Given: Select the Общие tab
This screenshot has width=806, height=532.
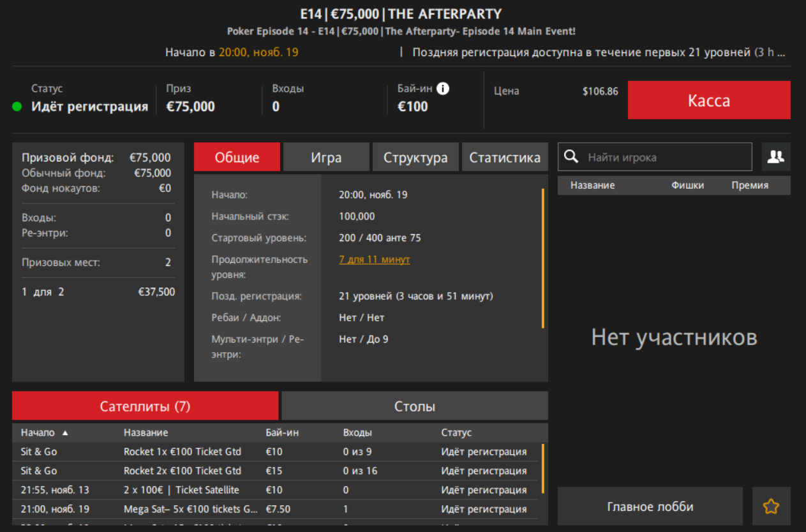Looking at the screenshot, I should tap(237, 158).
